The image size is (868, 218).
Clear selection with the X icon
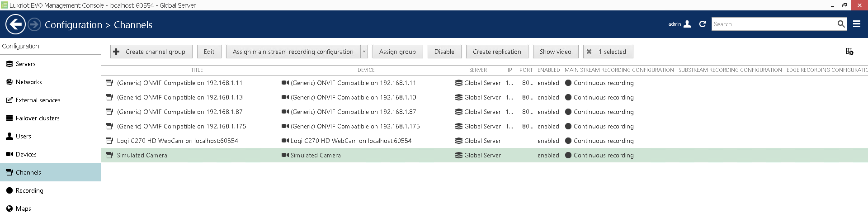tap(589, 52)
